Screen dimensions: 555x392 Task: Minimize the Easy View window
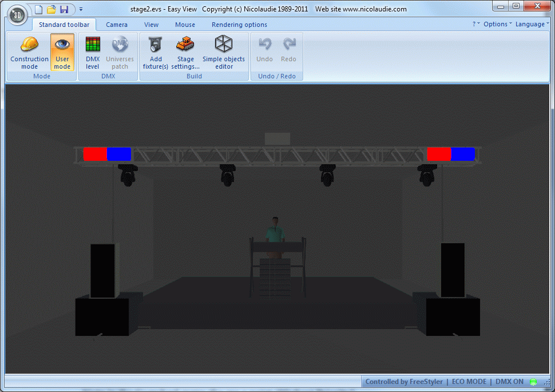(x=501, y=6)
